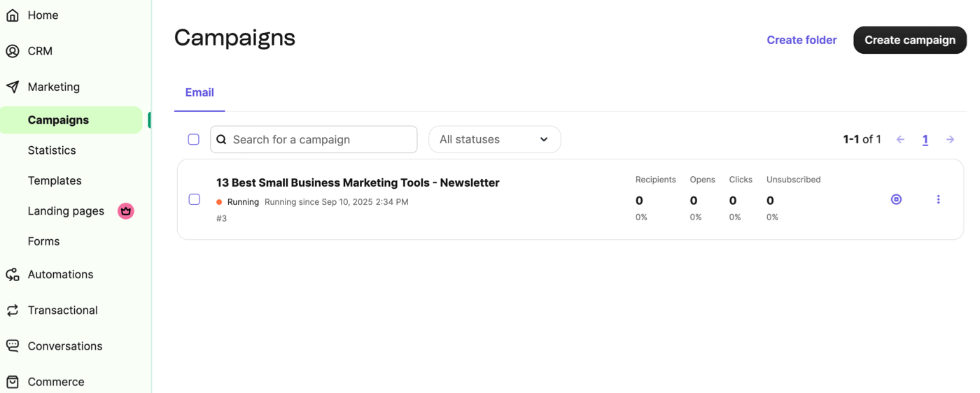980x393 pixels.
Task: Click the Home house icon
Action: tap(13, 15)
